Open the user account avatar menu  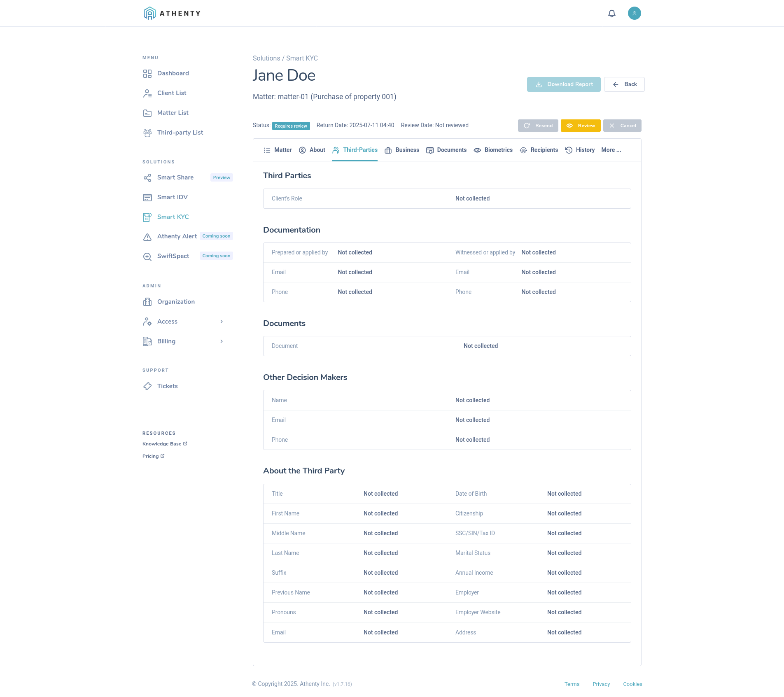(x=635, y=13)
